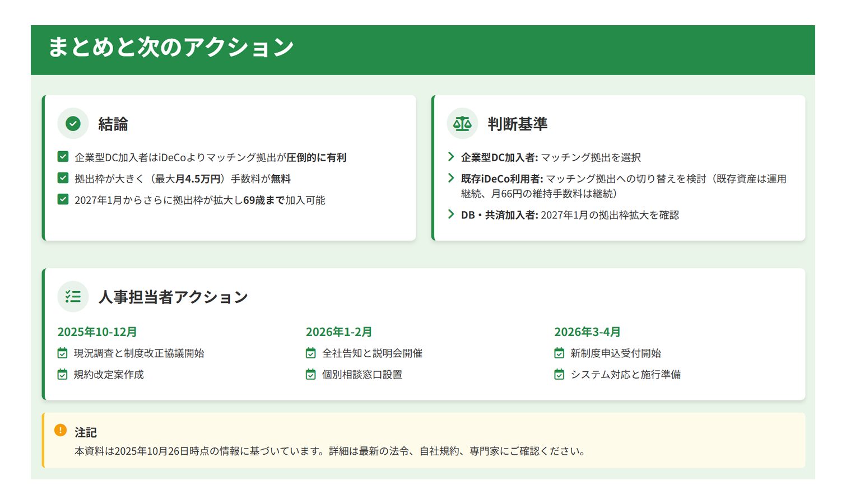This screenshot has width=846, height=504.
Task: Toggle checkbox for 2027年1月からさらに拠出枠 item
Action: pyautogui.click(x=63, y=199)
